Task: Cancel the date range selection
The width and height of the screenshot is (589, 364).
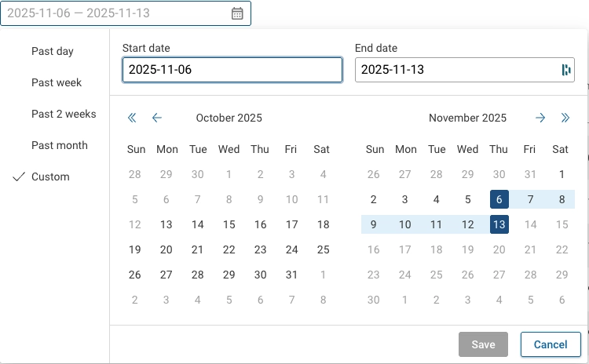Action: [550, 344]
